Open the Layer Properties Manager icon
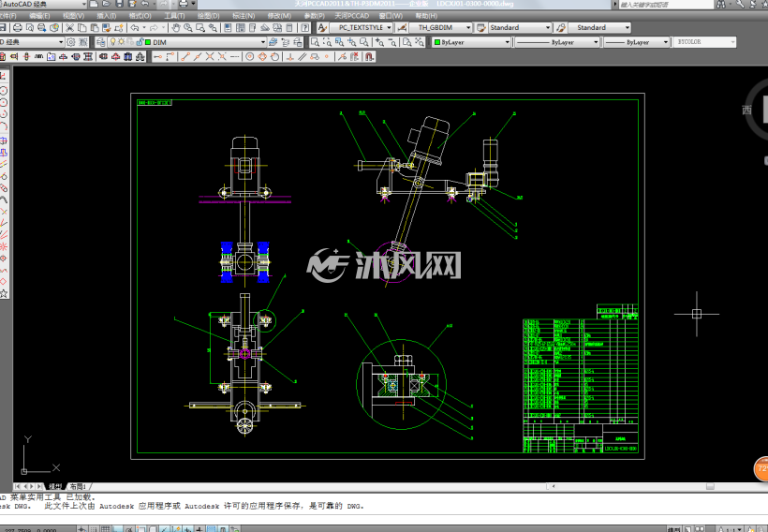The image size is (768, 532). click(x=100, y=42)
